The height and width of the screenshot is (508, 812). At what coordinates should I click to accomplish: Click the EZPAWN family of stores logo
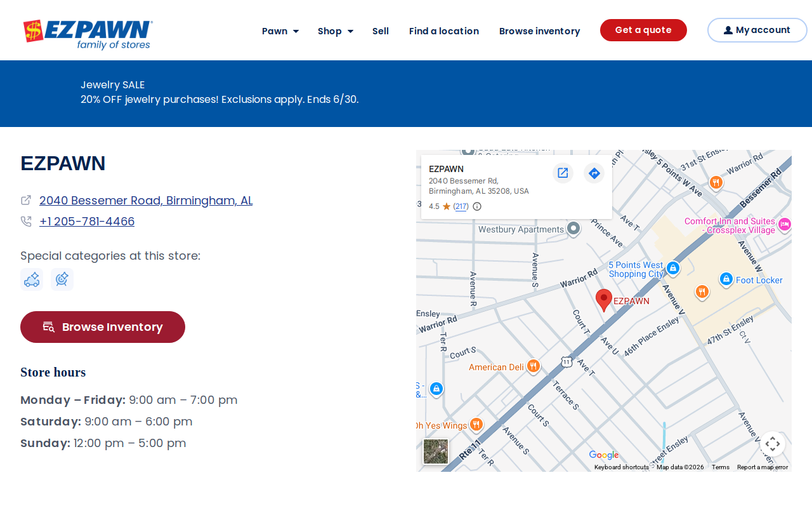coord(88,34)
